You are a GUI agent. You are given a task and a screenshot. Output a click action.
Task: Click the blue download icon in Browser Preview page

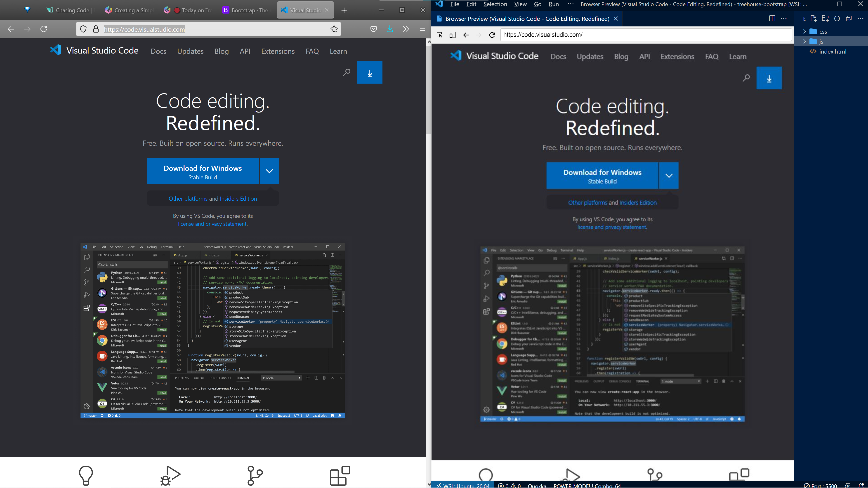pyautogui.click(x=769, y=78)
